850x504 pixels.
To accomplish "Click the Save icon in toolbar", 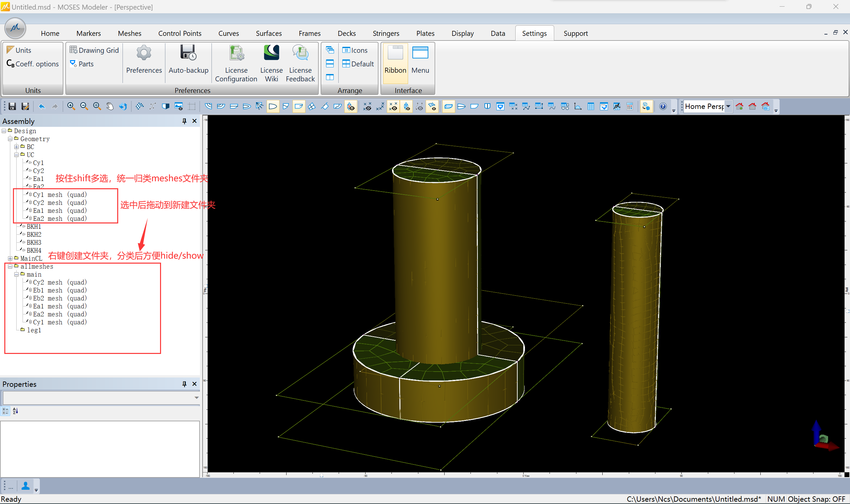I will tap(12, 106).
